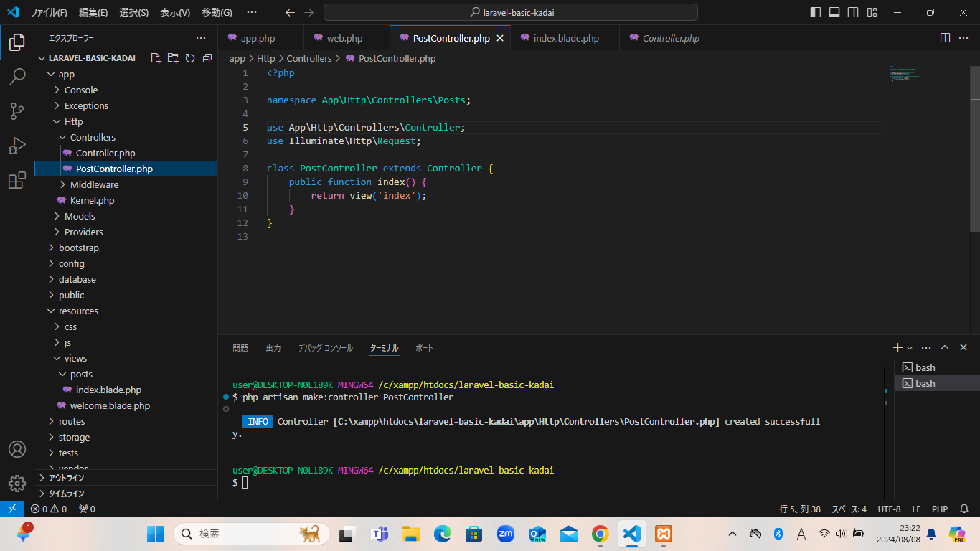
Task: Refresh the explorer file tree
Action: (x=190, y=58)
